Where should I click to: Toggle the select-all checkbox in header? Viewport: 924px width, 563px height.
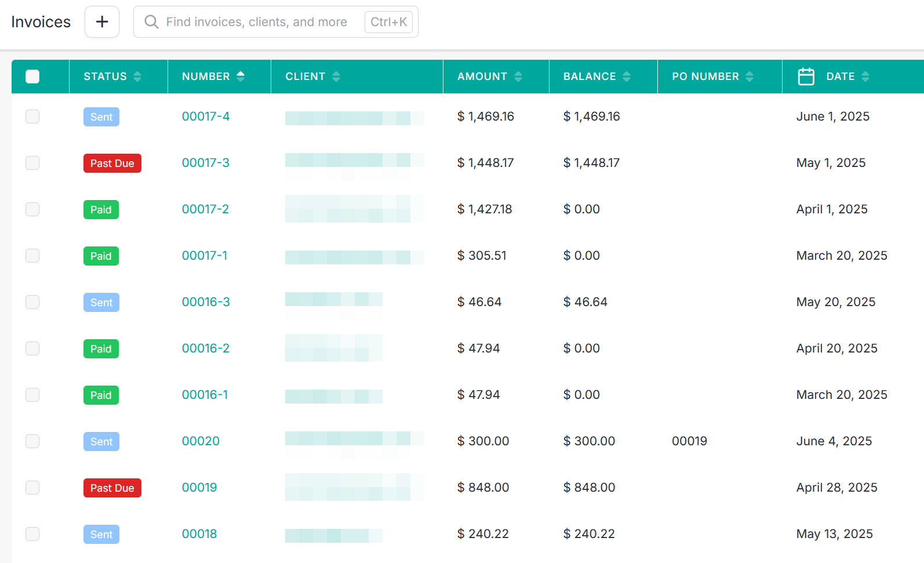(x=32, y=77)
